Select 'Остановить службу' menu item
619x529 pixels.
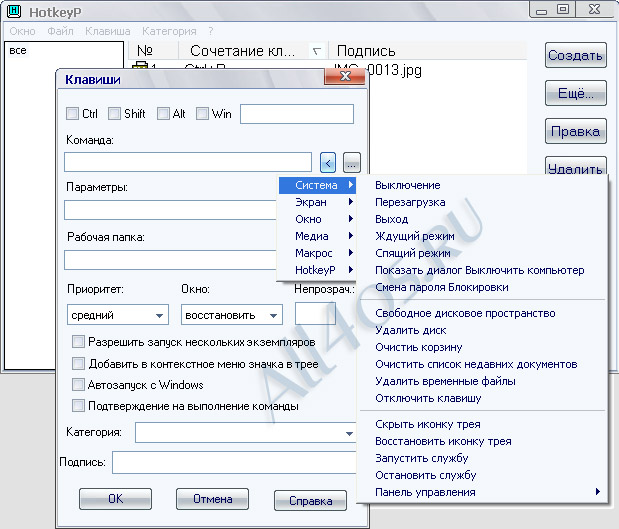click(482, 475)
